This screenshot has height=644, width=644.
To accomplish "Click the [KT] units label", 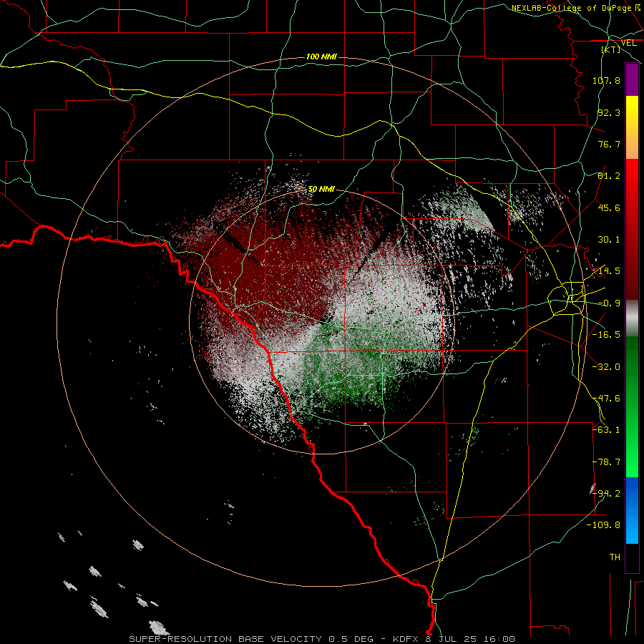I will (x=611, y=49).
